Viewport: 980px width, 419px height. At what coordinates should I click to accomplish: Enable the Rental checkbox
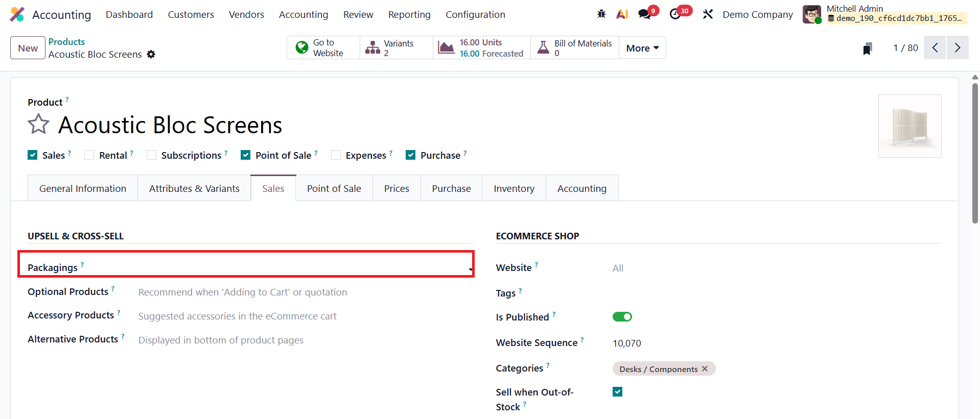(x=89, y=155)
